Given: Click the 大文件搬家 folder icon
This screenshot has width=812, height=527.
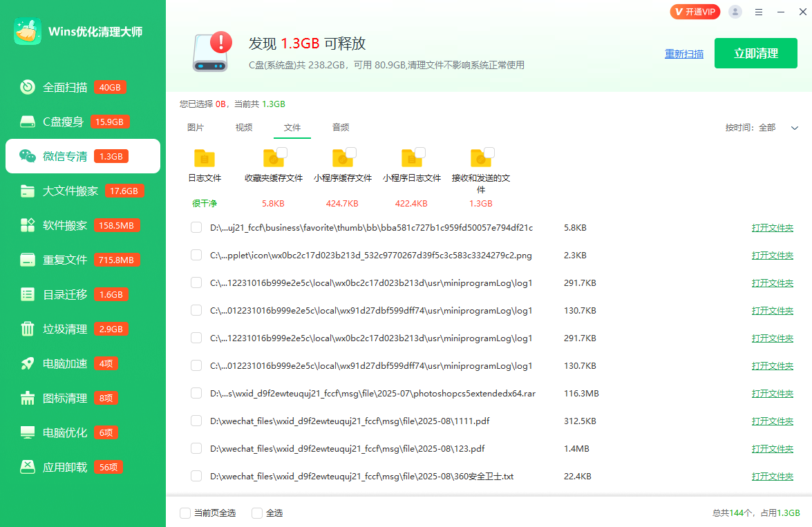Looking at the screenshot, I should (28, 191).
